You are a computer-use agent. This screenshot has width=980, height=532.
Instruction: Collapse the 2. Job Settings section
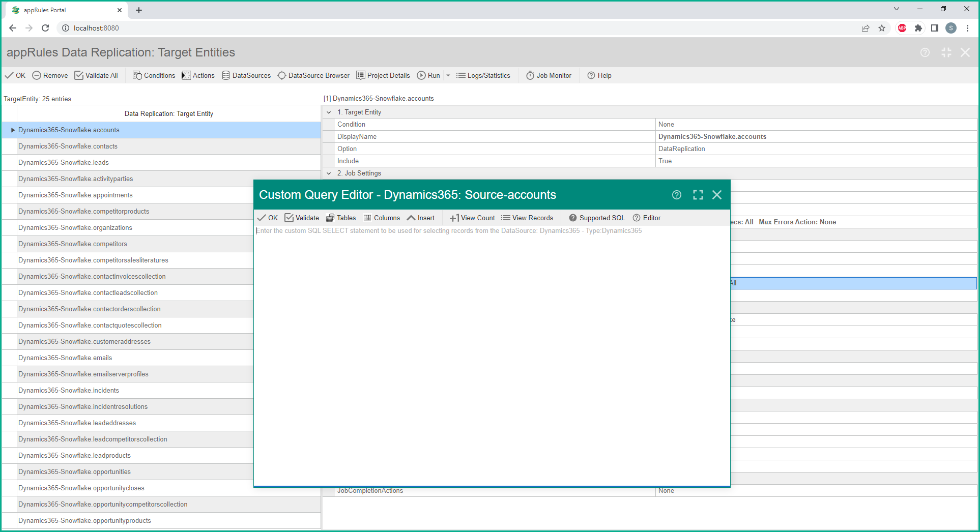click(329, 173)
